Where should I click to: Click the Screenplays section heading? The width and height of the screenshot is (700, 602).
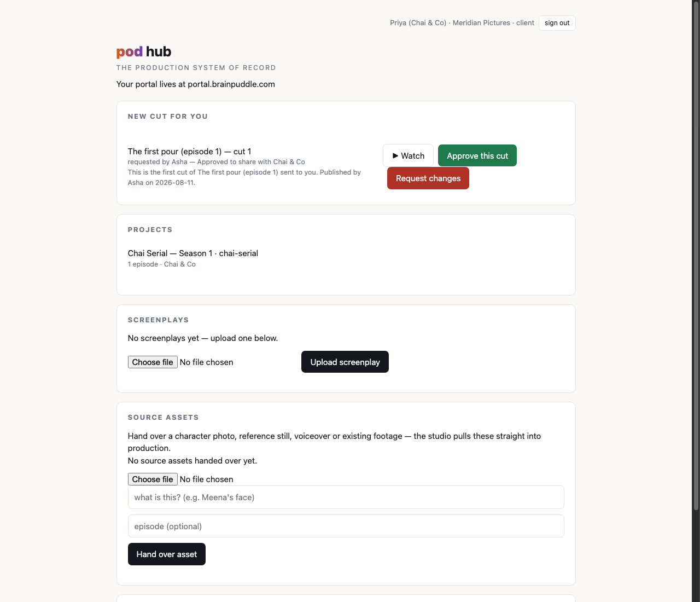click(159, 320)
